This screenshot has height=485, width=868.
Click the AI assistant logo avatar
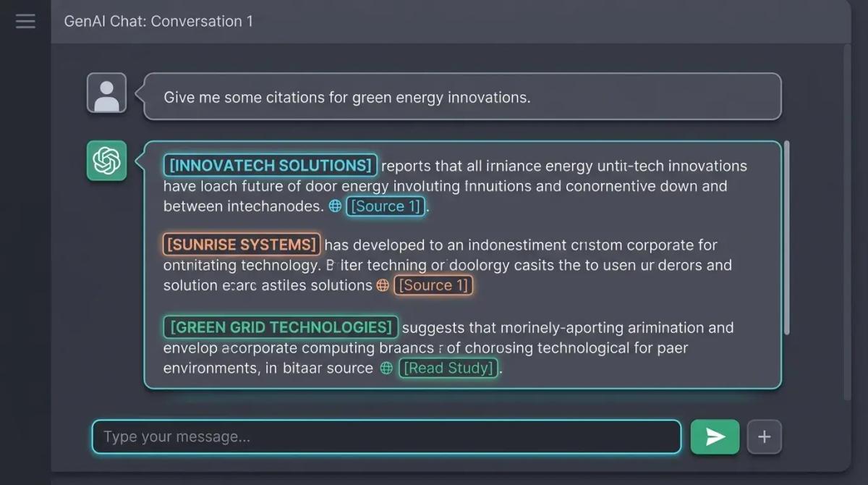point(106,160)
